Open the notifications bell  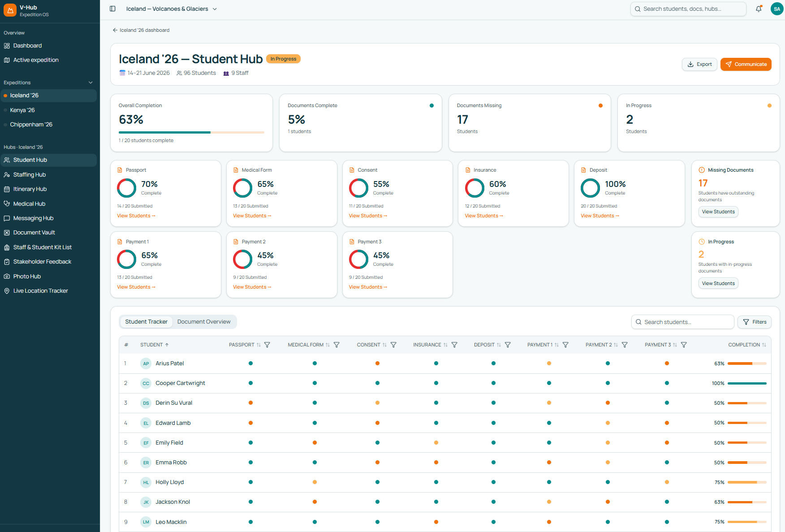(x=759, y=9)
